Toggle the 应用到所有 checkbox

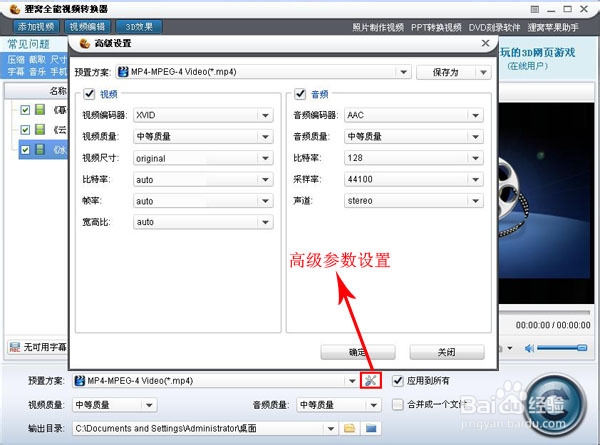click(398, 380)
